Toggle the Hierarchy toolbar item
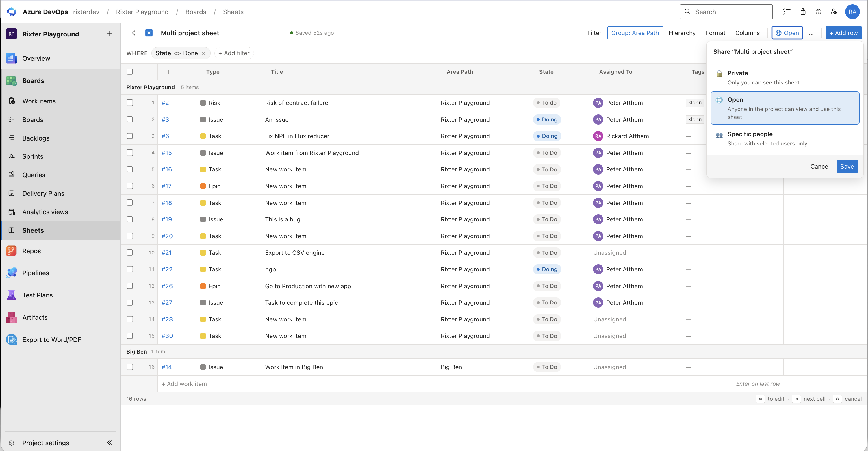The image size is (868, 451). coord(682,33)
